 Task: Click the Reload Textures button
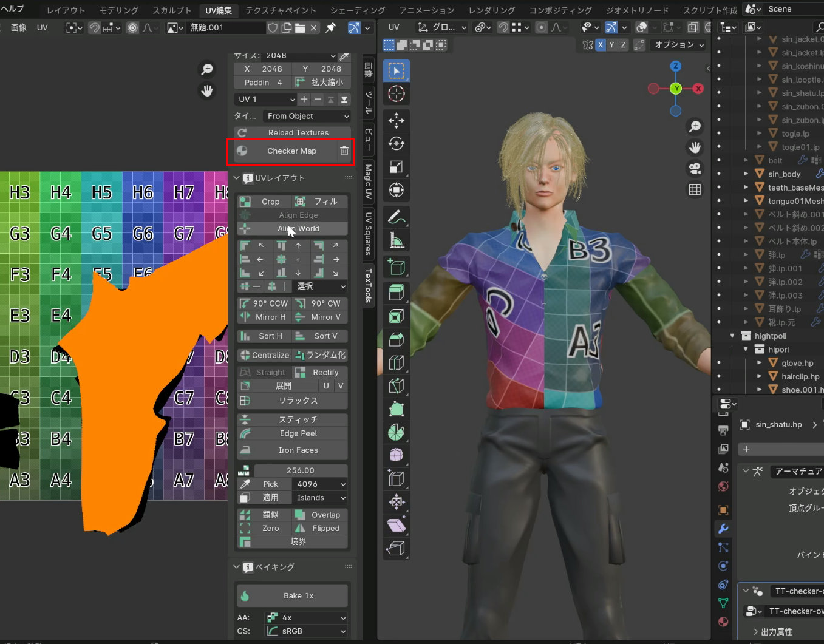coord(298,133)
